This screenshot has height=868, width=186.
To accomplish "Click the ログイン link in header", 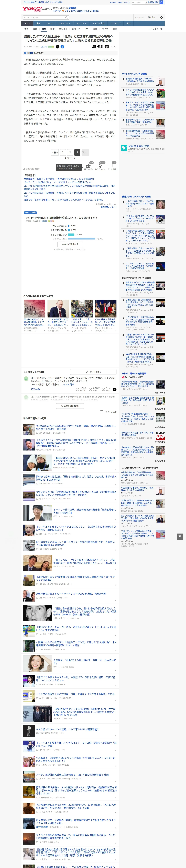I will pyautogui.click(x=57, y=11).
